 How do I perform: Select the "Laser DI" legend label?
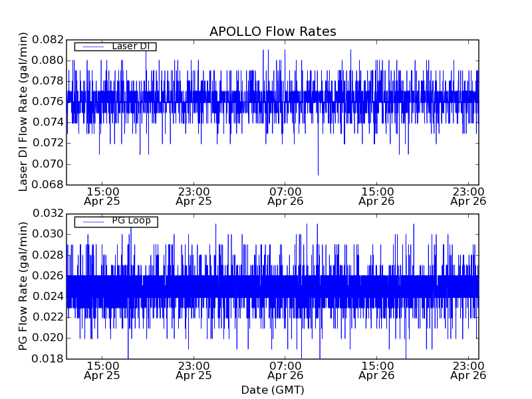pos(130,46)
